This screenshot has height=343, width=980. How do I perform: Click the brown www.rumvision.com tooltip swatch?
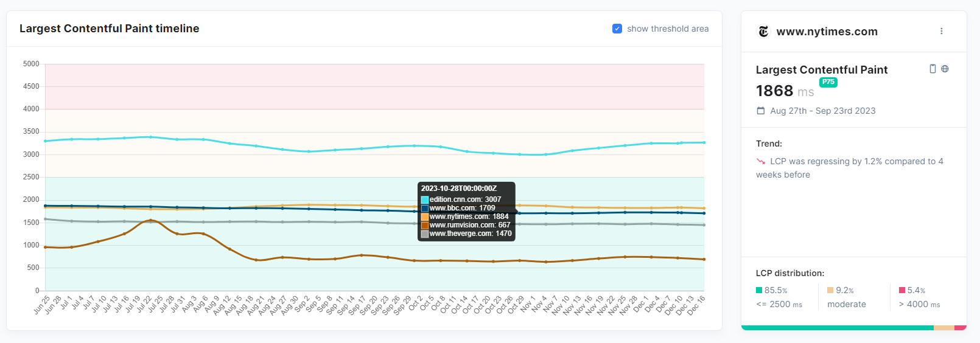click(x=425, y=225)
